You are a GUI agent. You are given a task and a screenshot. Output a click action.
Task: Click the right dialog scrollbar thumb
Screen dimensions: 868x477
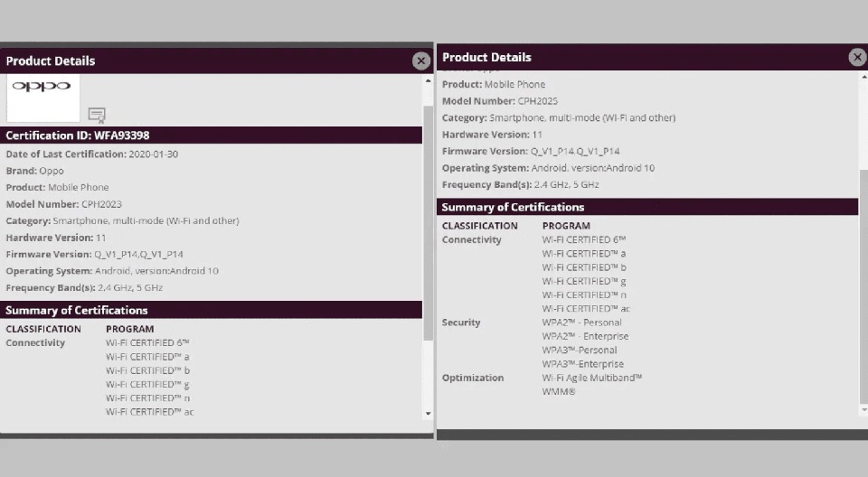[x=864, y=286]
